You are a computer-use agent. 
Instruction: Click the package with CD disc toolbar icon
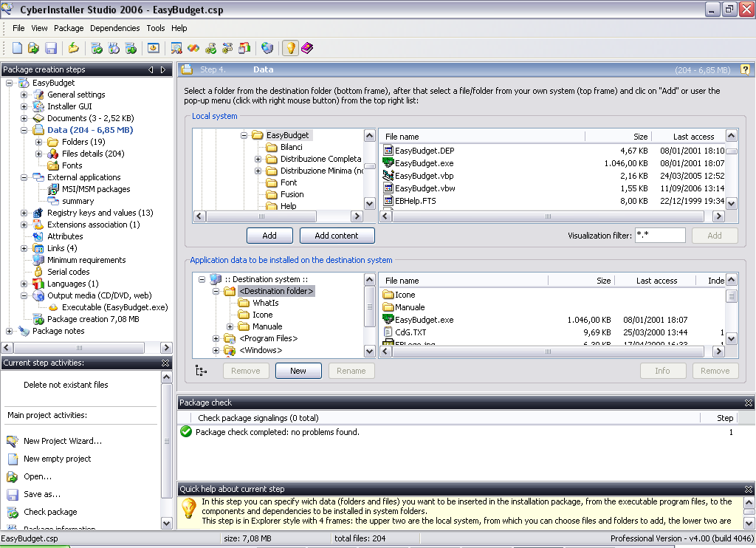click(114, 48)
